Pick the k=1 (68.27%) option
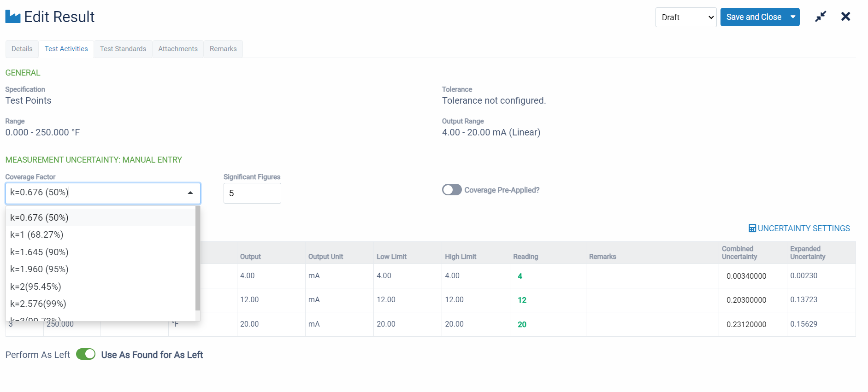The width and height of the screenshot is (868, 392). coord(37,234)
